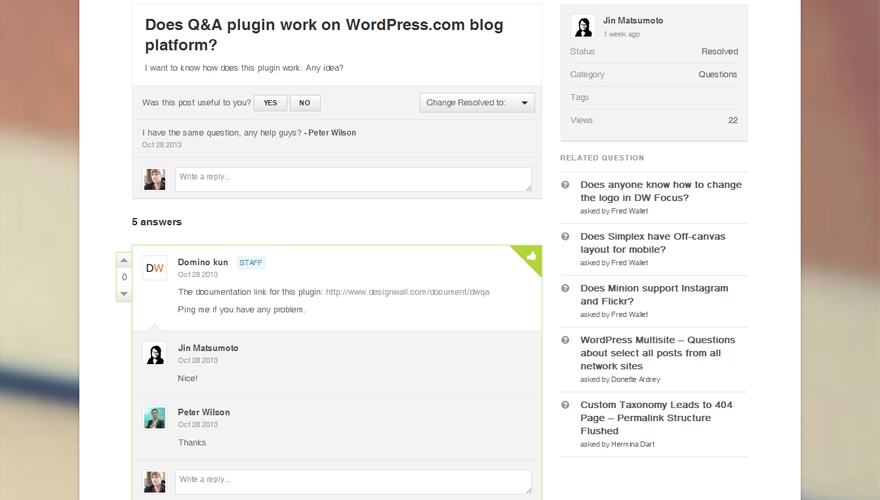This screenshot has height=500, width=880.
Task: Click Jin Matsumoto's avatar beside 'Nice!' comment
Action: tap(154, 354)
